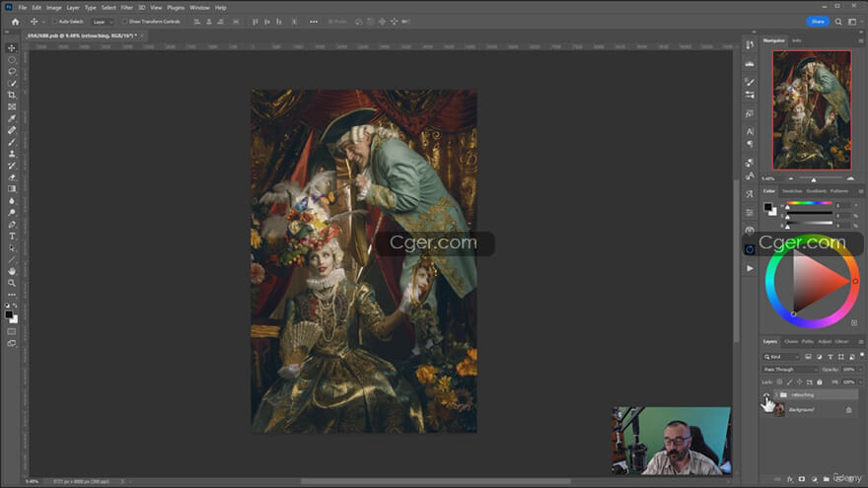Click the Share button
868x488 pixels.
(x=818, y=22)
